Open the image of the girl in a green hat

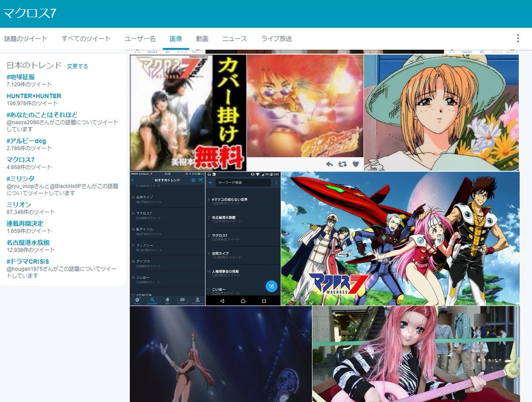click(441, 113)
